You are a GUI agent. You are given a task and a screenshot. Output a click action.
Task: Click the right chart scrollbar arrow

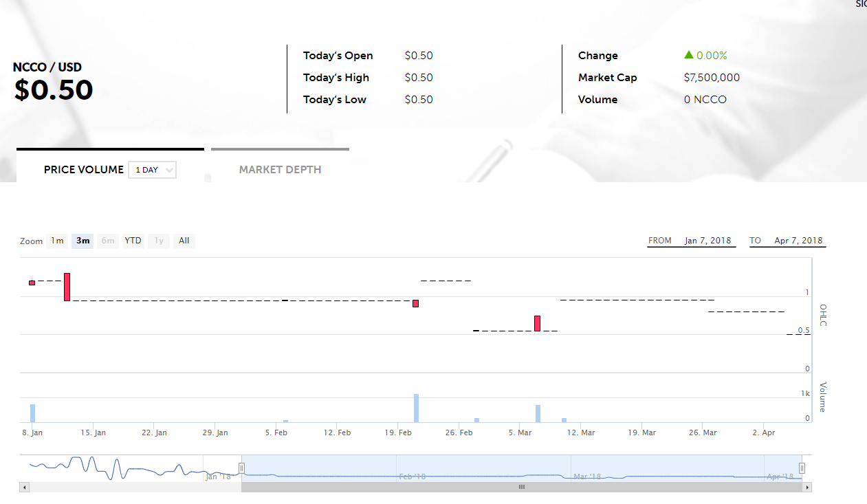806,487
